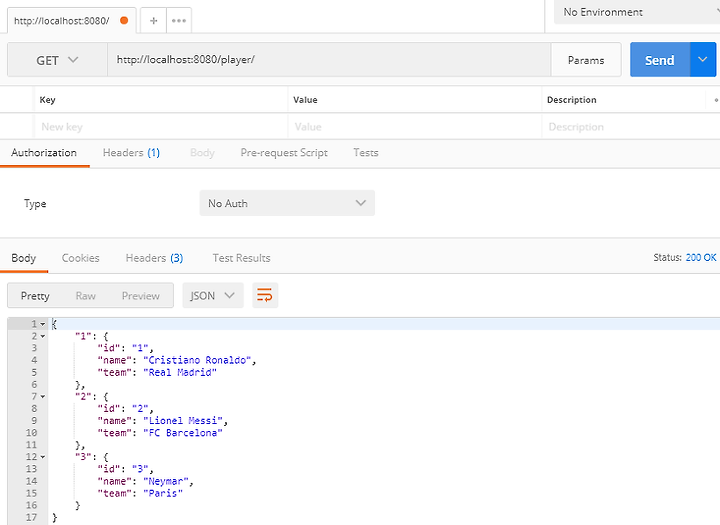The height and width of the screenshot is (525, 720).
Task: Collapse JSON fold arrow on line 7
Action: (x=43, y=396)
